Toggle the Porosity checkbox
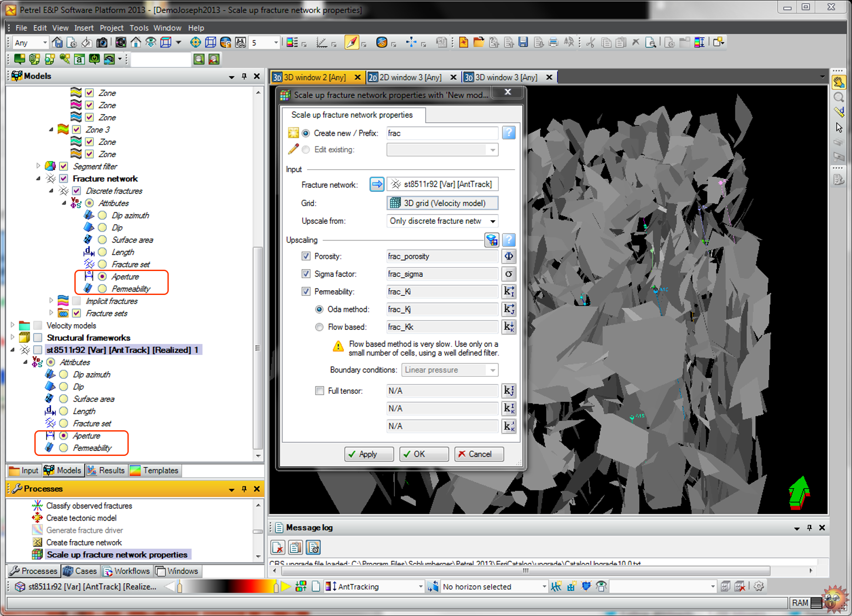 click(306, 256)
